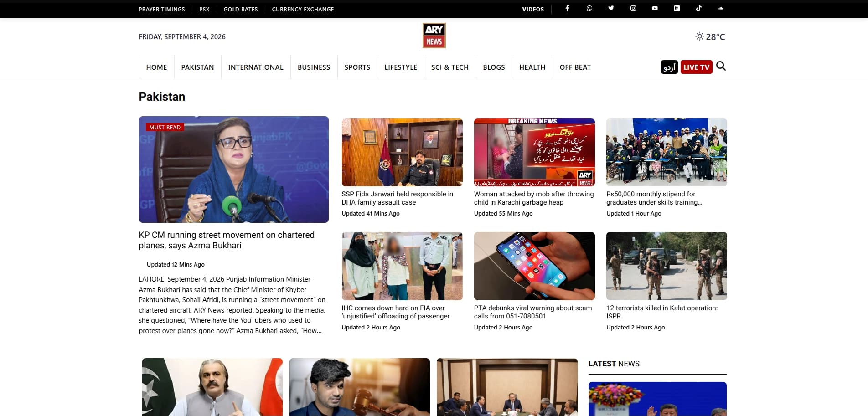Open the Instagram icon in top bar
Screen dimensions: 868x416
click(x=633, y=9)
